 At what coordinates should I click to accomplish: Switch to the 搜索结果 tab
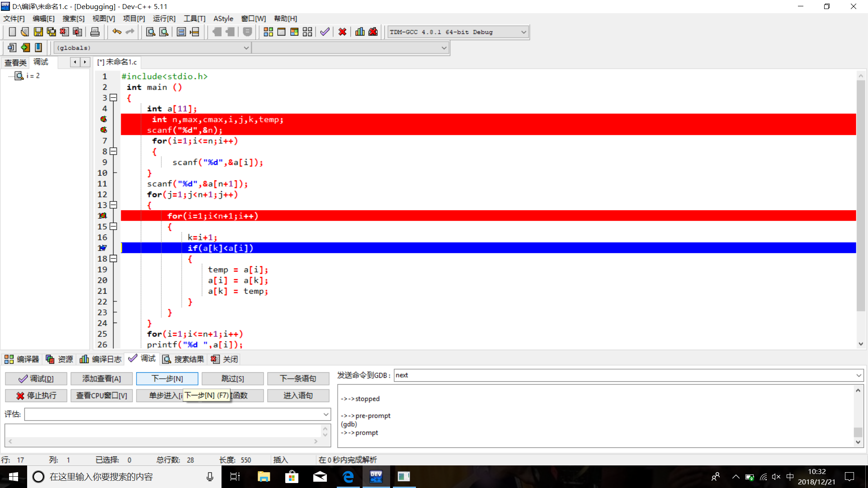coord(184,359)
